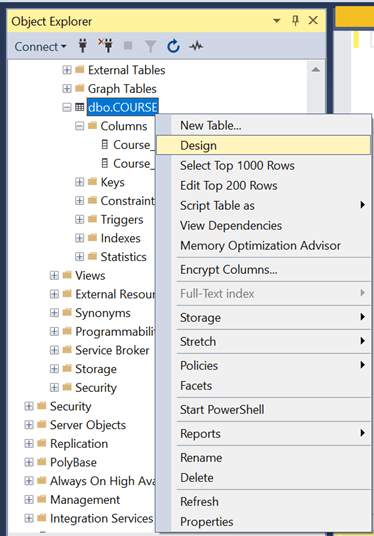Viewport: 374px width, 536px height.
Task: Expand the Service Broker folder
Action: [54, 350]
